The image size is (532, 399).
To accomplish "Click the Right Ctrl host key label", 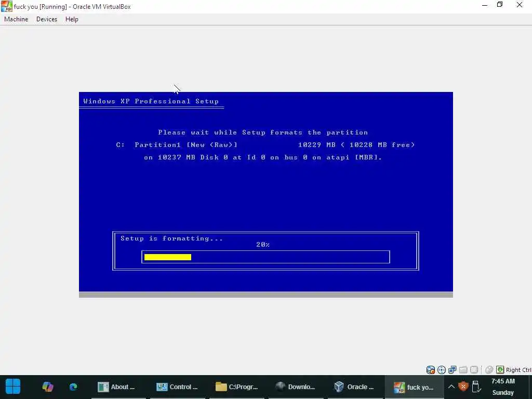I will tap(518, 370).
